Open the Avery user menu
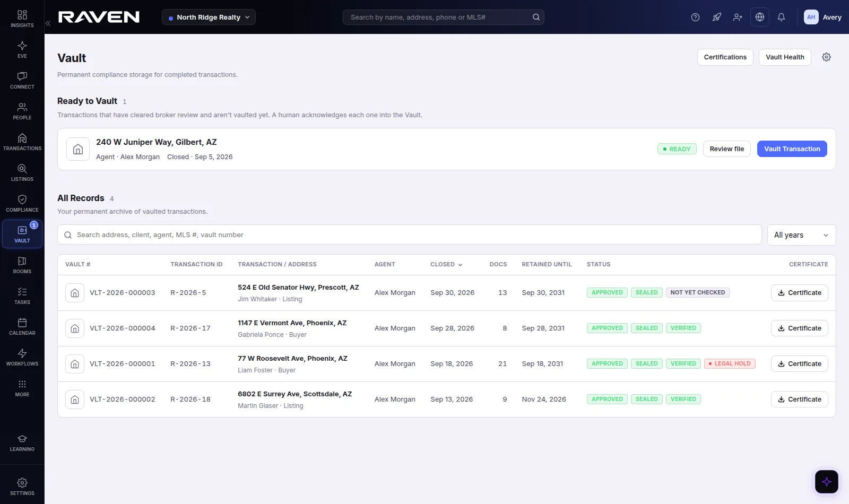Viewport: 849px width, 504px height. point(822,17)
